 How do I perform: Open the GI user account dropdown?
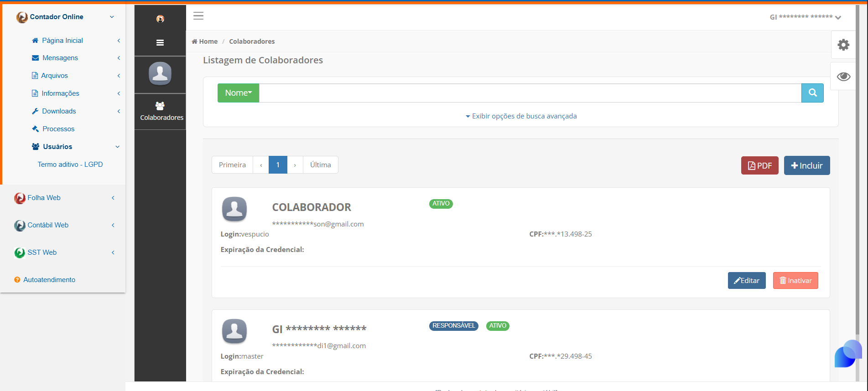click(x=805, y=17)
